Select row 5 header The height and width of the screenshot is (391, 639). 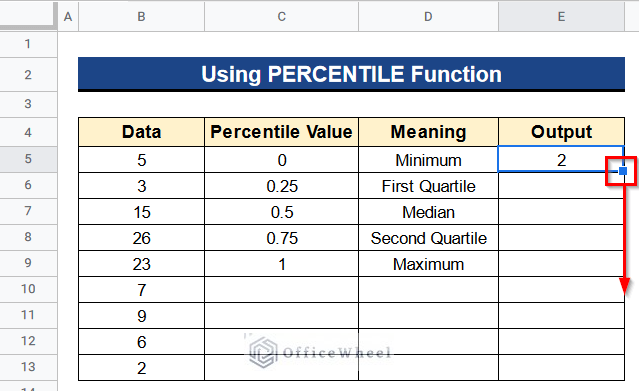[28, 159]
